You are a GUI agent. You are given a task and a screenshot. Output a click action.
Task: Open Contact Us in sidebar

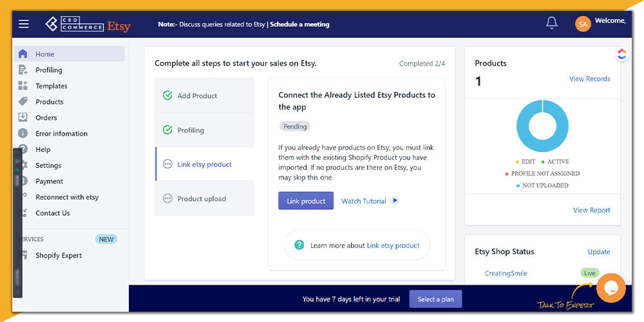[53, 213]
